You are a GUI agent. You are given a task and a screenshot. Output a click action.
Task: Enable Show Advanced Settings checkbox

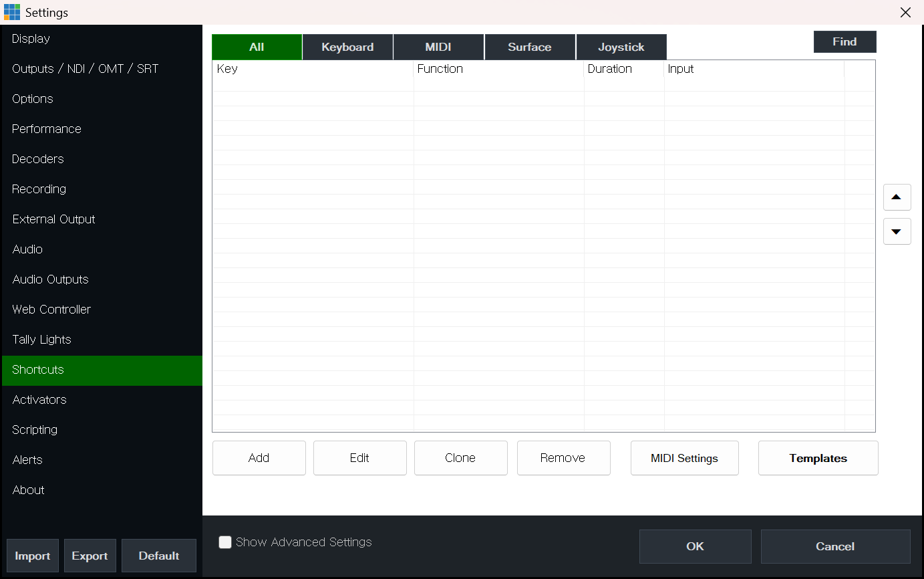(225, 542)
